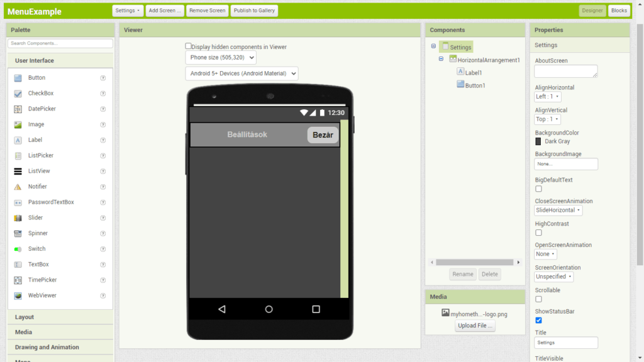Screen dimensions: 644x362
Task: Click the Search Components field
Action: point(60,43)
